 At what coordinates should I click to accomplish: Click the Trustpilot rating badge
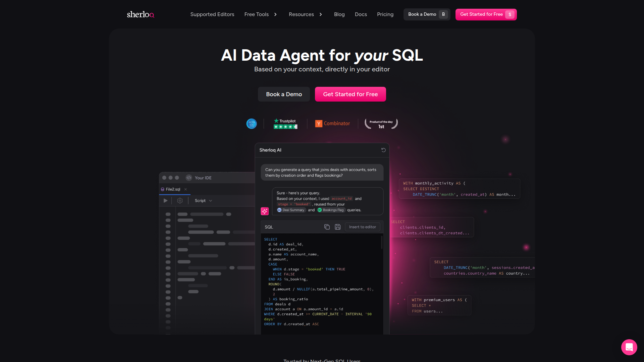click(285, 124)
